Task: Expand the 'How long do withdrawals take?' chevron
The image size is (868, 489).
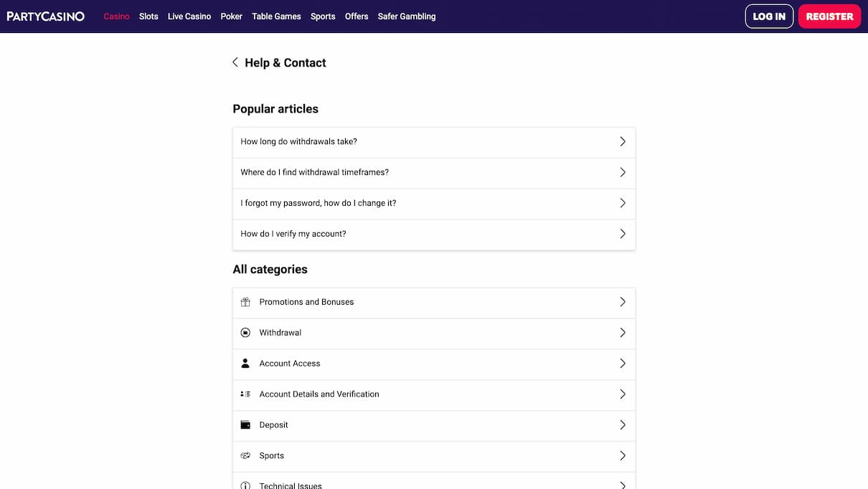Action: [x=622, y=142]
